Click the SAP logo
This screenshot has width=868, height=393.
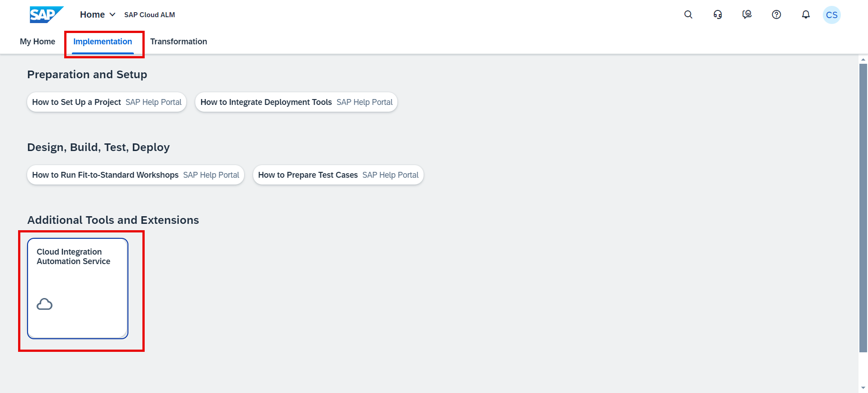point(46,14)
